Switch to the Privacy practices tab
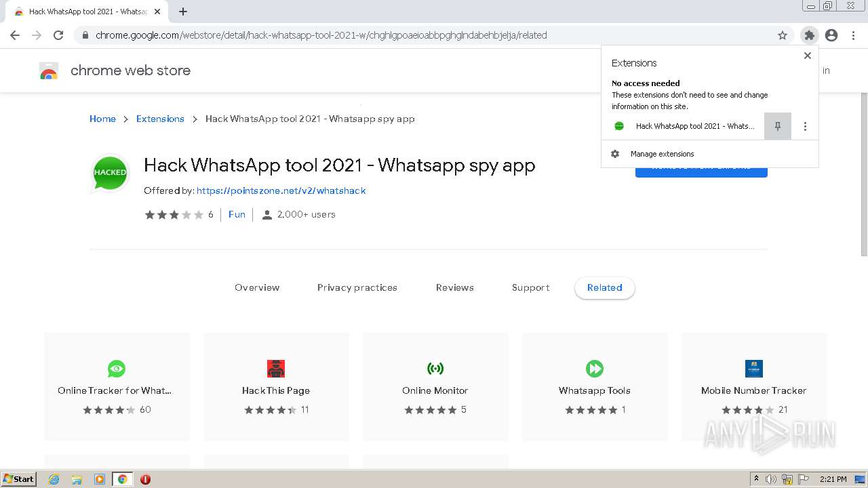The width and height of the screenshot is (868, 488). 357,287
